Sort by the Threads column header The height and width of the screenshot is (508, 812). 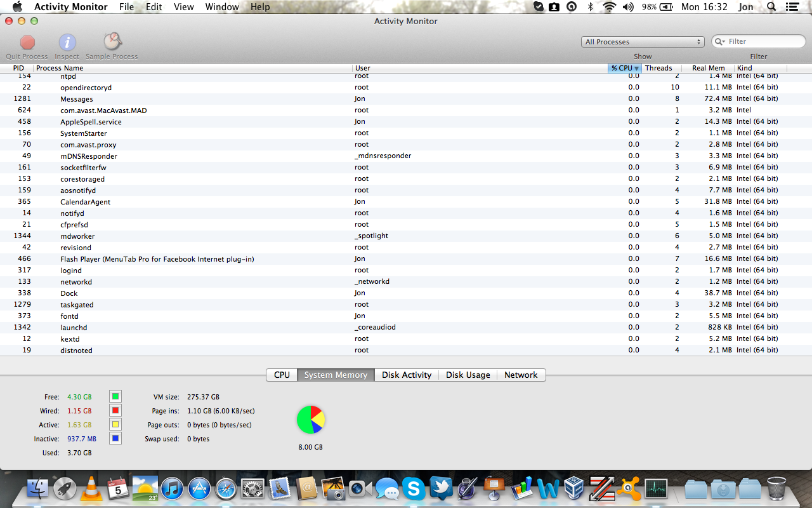click(x=662, y=68)
